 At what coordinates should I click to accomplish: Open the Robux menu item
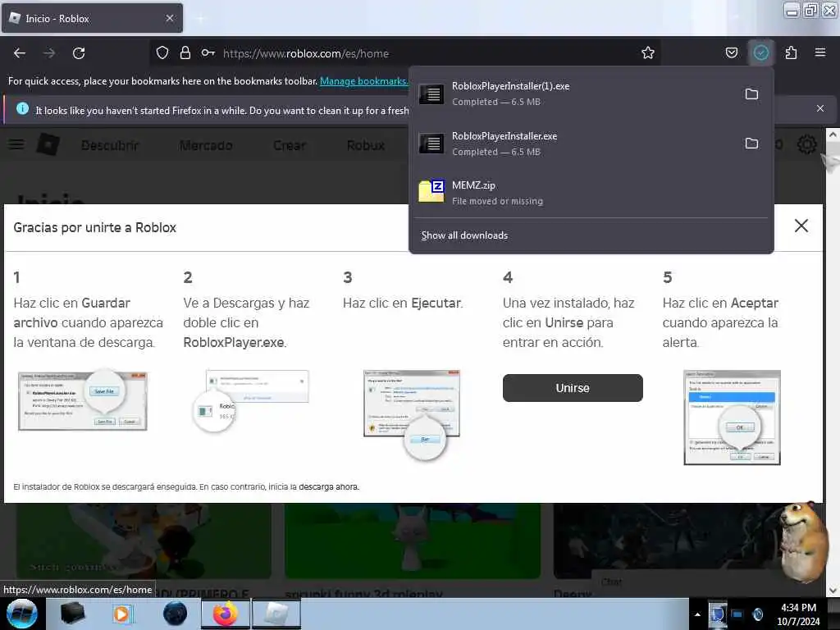366,145
